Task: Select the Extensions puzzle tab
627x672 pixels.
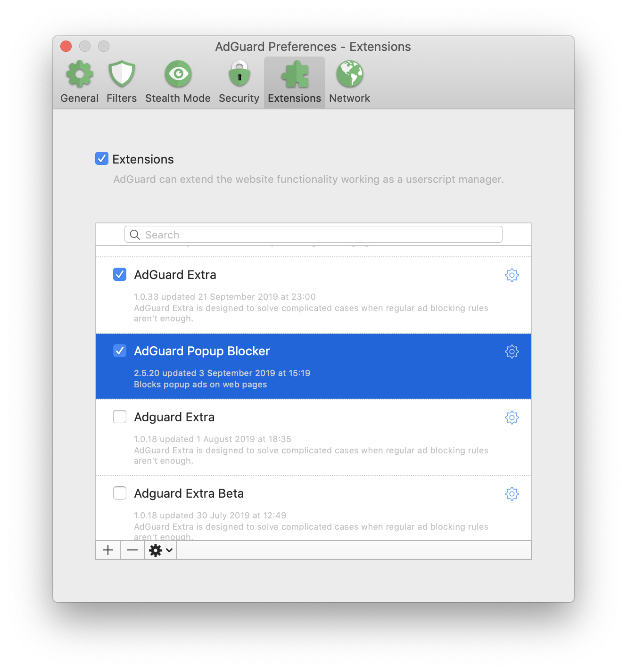Action: [295, 82]
